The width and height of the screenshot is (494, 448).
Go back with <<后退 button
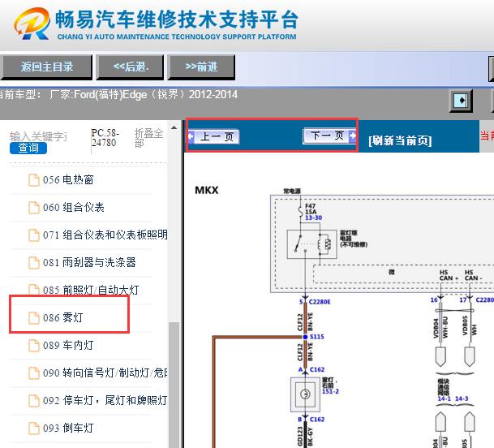click(130, 67)
